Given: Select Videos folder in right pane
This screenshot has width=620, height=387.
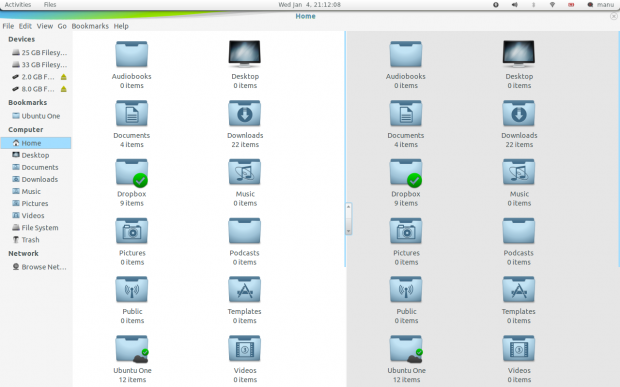Looking at the screenshot, I should pos(519,349).
